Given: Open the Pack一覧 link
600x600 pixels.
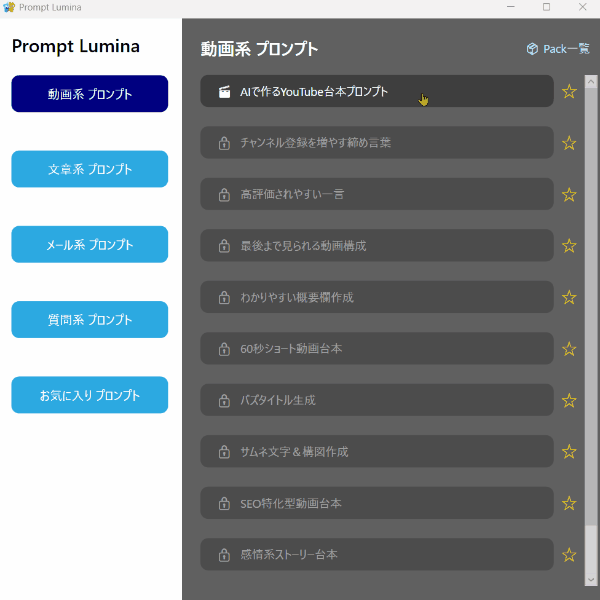Looking at the screenshot, I should [558, 49].
